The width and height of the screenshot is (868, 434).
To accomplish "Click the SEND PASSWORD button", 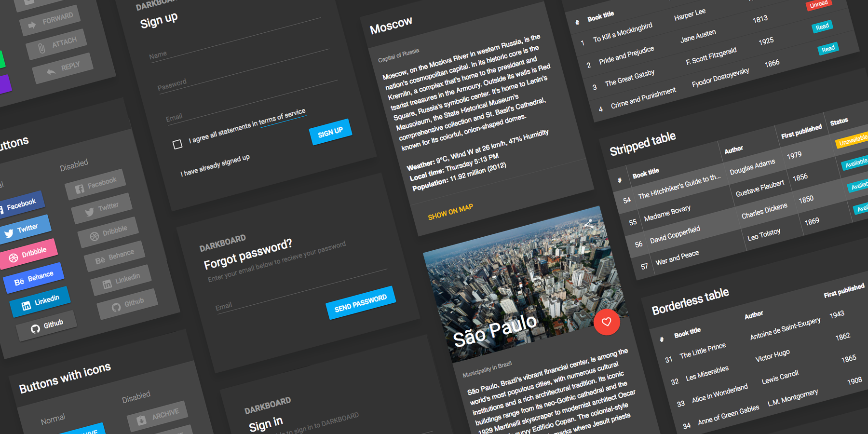I will click(361, 303).
